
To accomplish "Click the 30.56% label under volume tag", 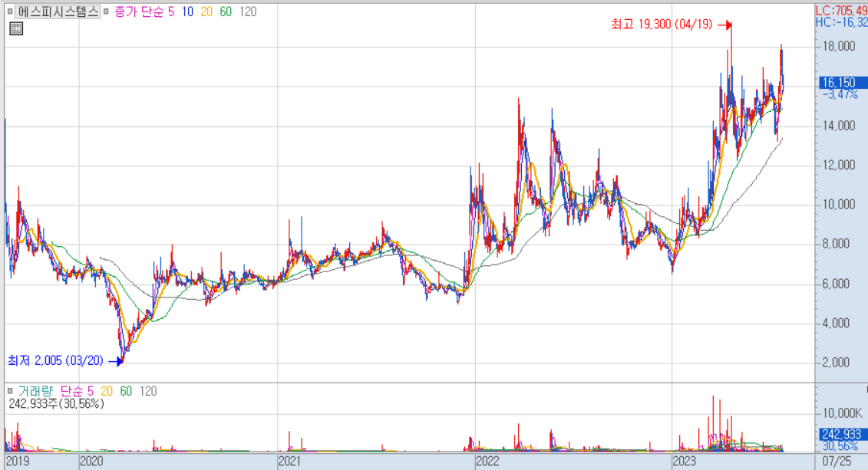I will point(840,445).
